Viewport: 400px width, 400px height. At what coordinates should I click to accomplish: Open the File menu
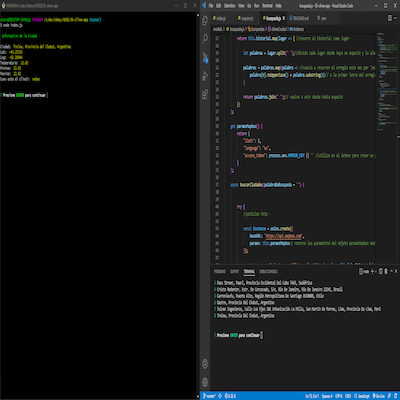click(211, 6)
